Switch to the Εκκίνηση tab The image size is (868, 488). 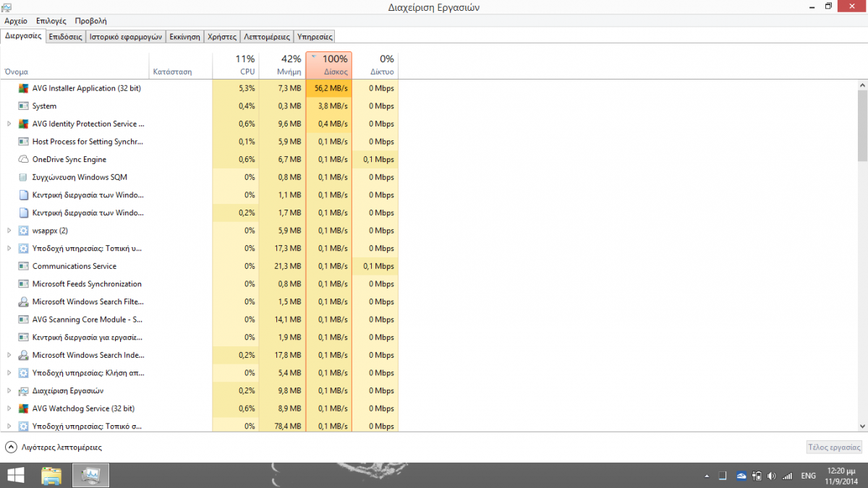tap(185, 36)
